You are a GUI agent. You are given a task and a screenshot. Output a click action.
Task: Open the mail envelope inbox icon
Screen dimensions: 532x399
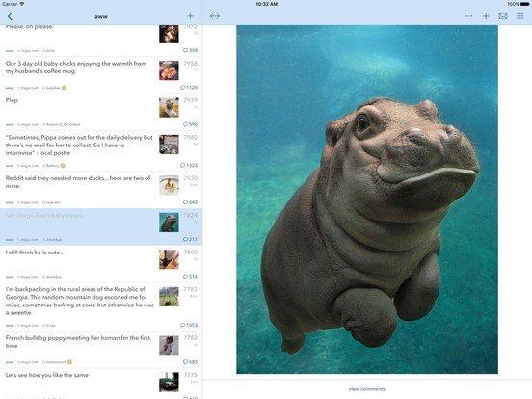[503, 16]
